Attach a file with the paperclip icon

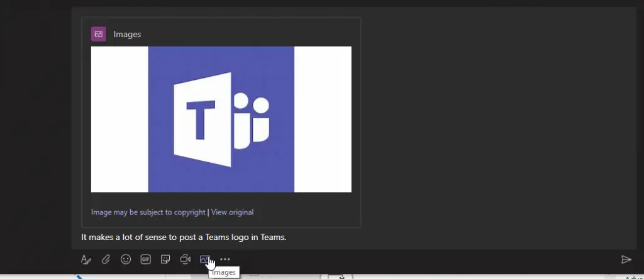coord(106,260)
